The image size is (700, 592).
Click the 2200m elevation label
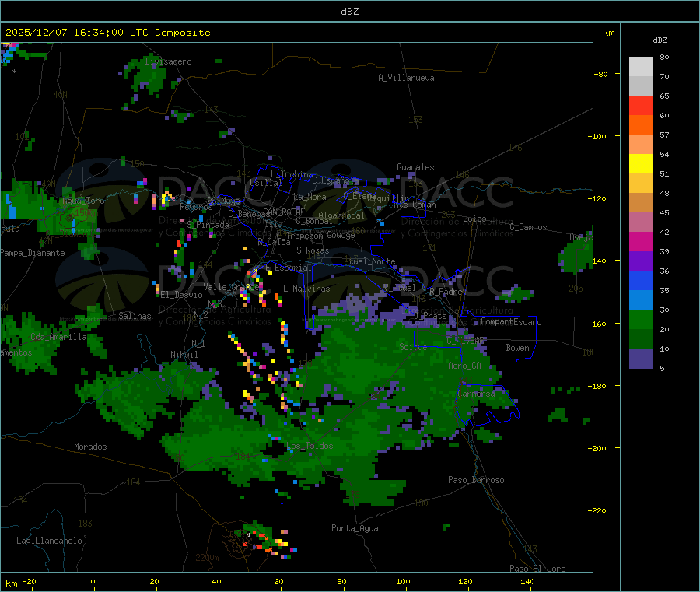(207, 558)
